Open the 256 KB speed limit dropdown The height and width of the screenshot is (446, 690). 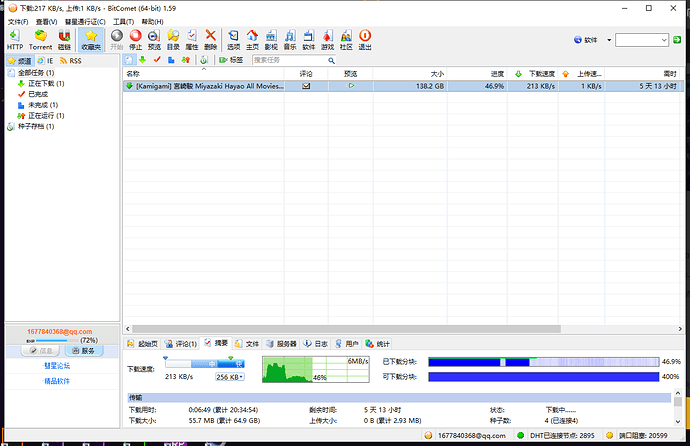(x=230, y=377)
